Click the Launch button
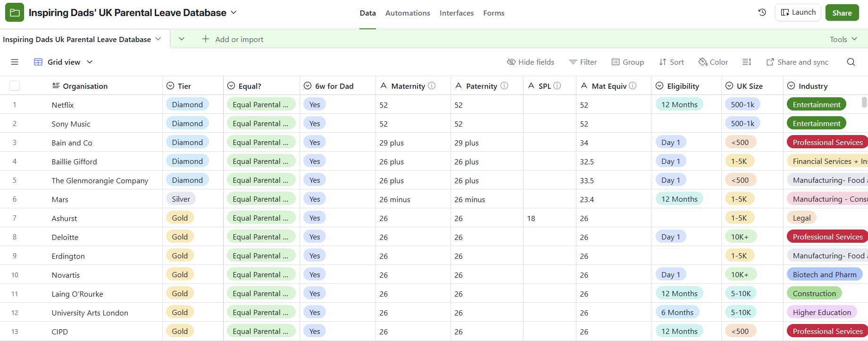868x341 pixels. point(798,12)
